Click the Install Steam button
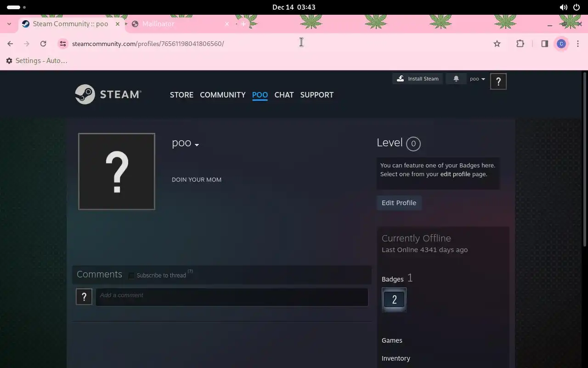 pos(418,79)
